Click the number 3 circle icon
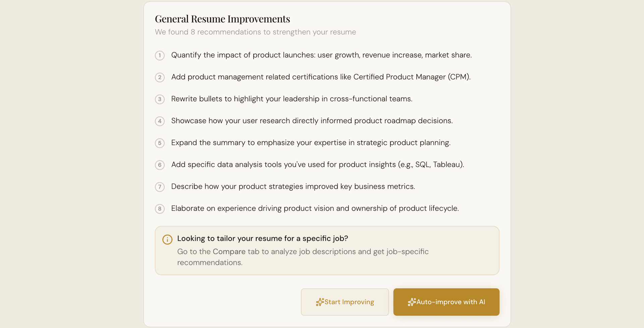Image resolution: width=644 pixels, height=328 pixels. pos(160,99)
